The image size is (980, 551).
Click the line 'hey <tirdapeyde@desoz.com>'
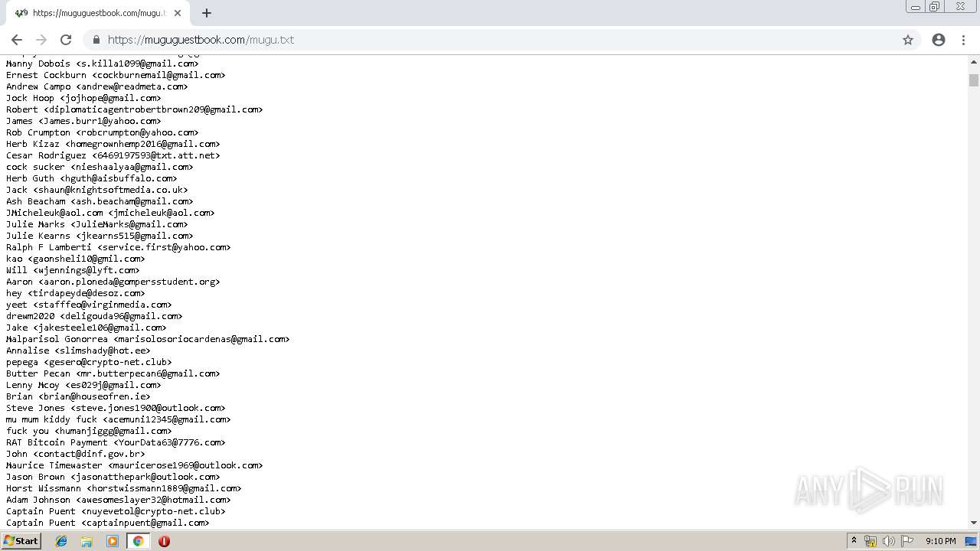[x=75, y=293]
